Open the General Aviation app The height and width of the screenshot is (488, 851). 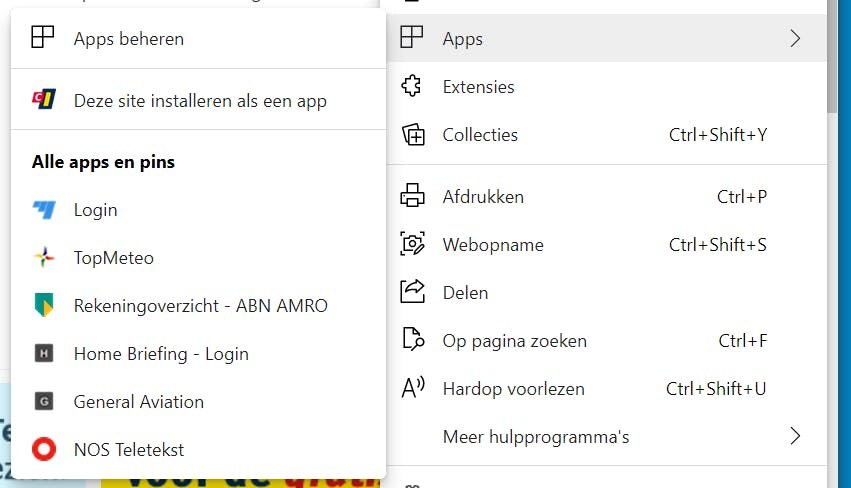(139, 402)
